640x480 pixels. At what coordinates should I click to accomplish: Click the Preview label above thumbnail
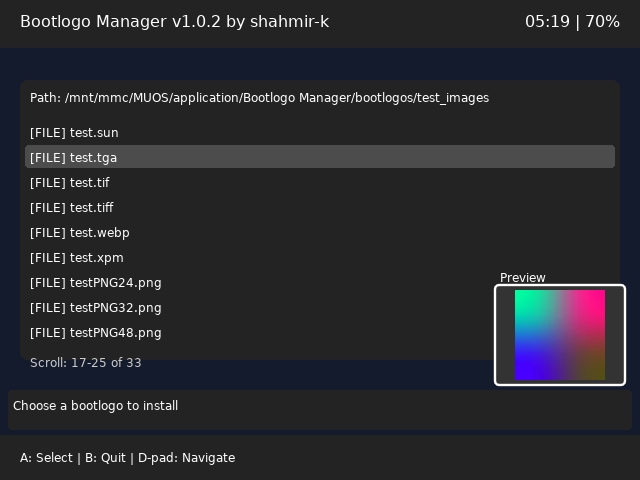(522, 278)
